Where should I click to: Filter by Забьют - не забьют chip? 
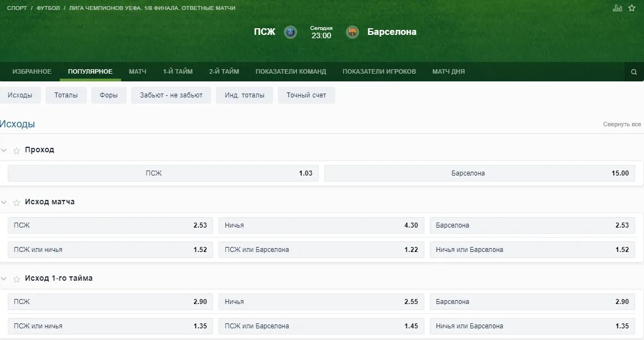tap(172, 95)
